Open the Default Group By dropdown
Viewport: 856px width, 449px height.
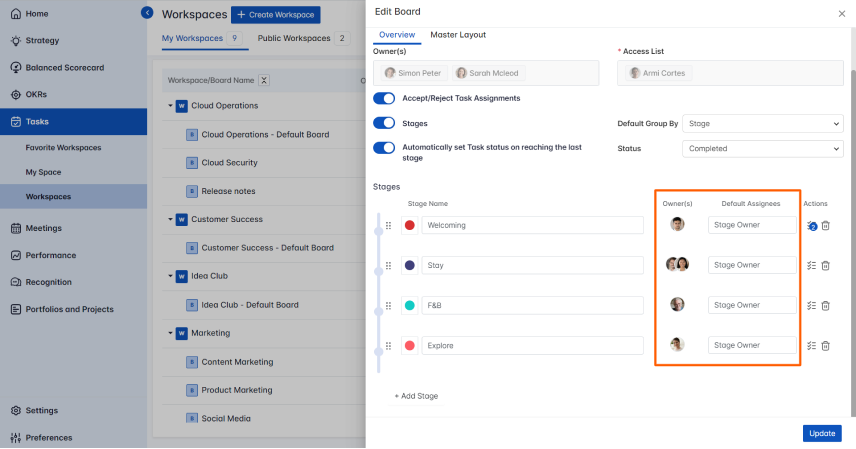coord(763,124)
